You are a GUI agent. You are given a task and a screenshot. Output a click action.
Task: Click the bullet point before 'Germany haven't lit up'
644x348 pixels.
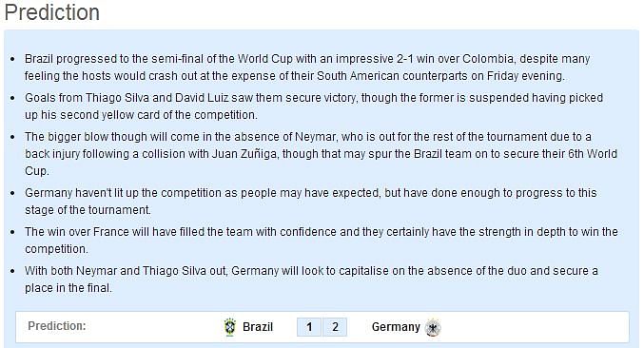[x=12, y=193]
